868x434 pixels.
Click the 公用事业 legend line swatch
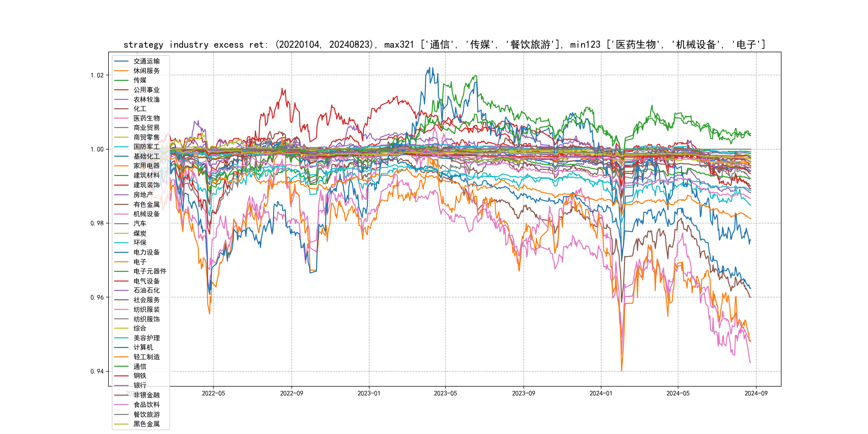coord(121,90)
